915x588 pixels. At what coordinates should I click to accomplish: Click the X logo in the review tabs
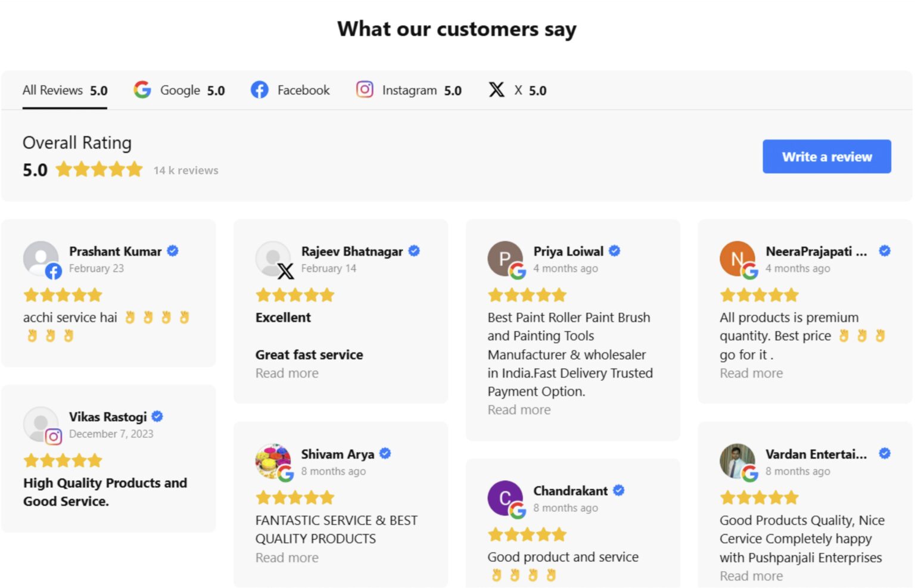click(x=496, y=90)
